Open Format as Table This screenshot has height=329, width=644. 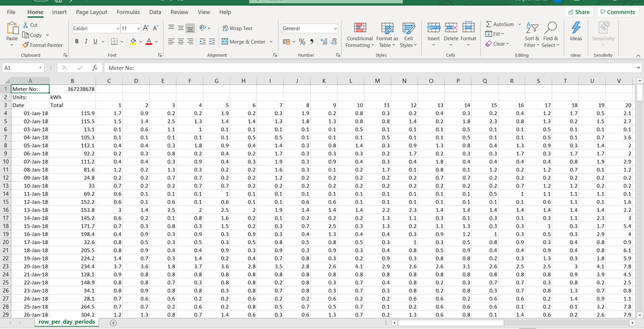tap(387, 36)
